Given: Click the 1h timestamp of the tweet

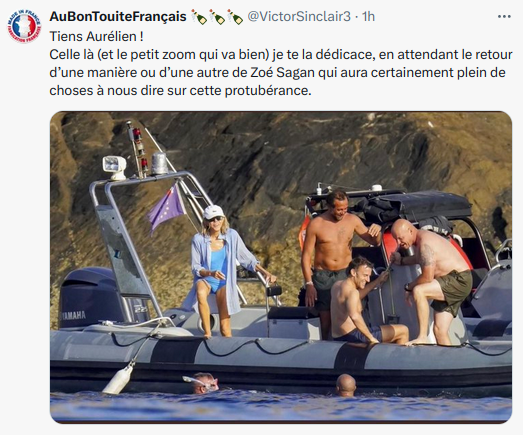Looking at the screenshot, I should coord(368,16).
